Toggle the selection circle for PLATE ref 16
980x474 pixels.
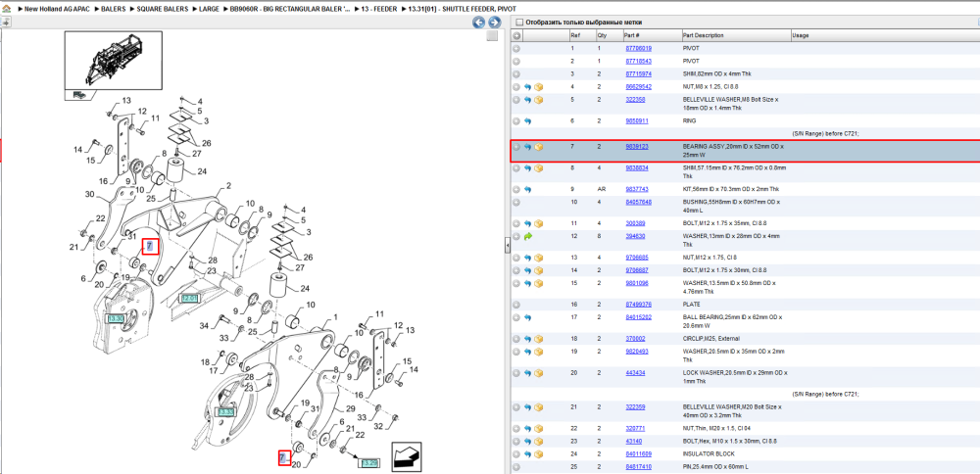pos(516,305)
